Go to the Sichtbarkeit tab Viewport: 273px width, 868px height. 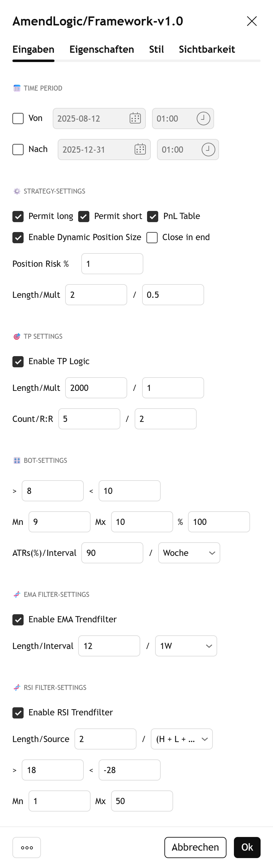pos(207,49)
